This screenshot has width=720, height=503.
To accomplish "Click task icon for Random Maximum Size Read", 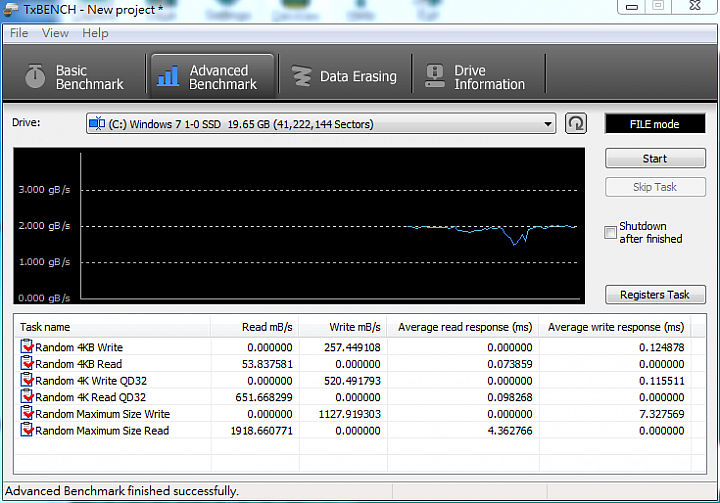I will click(27, 430).
